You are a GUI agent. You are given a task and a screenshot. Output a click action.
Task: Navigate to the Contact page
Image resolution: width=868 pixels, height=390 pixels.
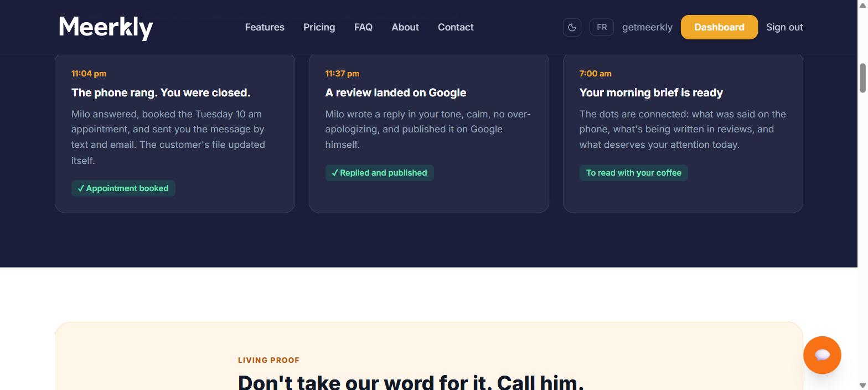pyautogui.click(x=456, y=27)
